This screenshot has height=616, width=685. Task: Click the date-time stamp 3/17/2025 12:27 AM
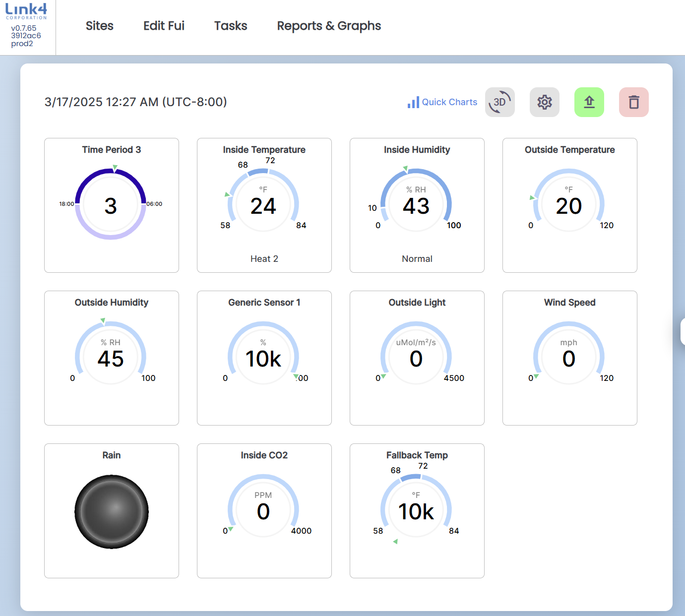[x=135, y=102]
